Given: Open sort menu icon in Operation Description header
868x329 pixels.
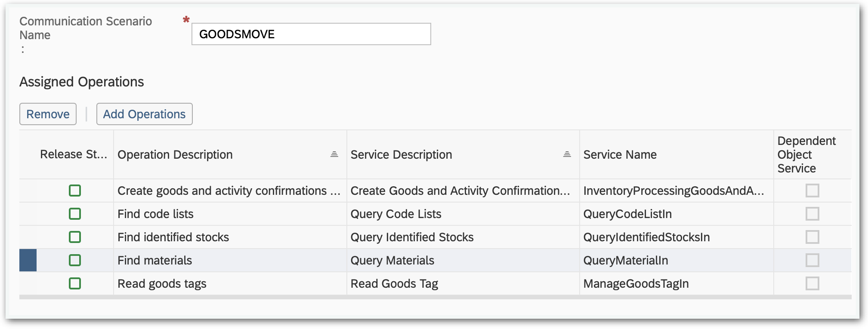Looking at the screenshot, I should [334, 154].
